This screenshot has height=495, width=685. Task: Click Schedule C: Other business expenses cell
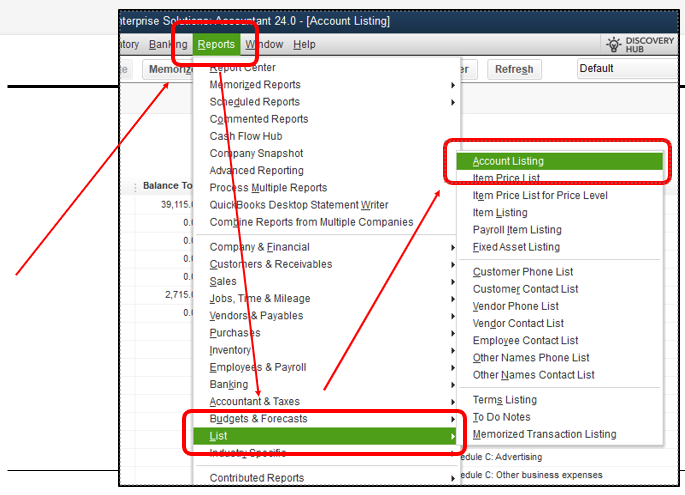[532, 475]
